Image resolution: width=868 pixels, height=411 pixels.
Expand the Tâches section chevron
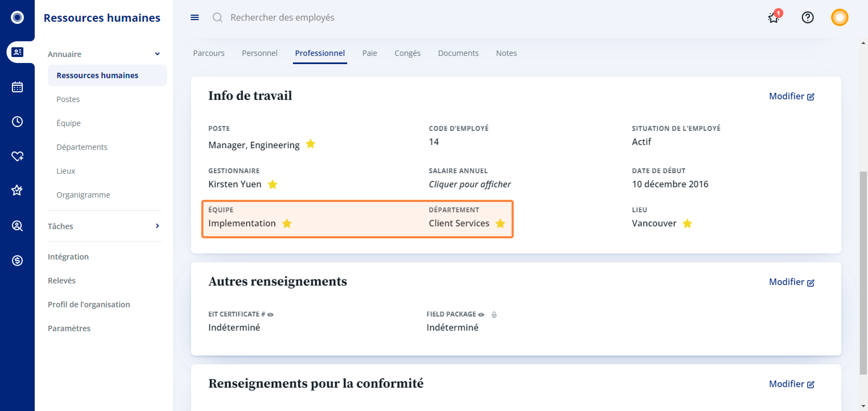point(157,226)
